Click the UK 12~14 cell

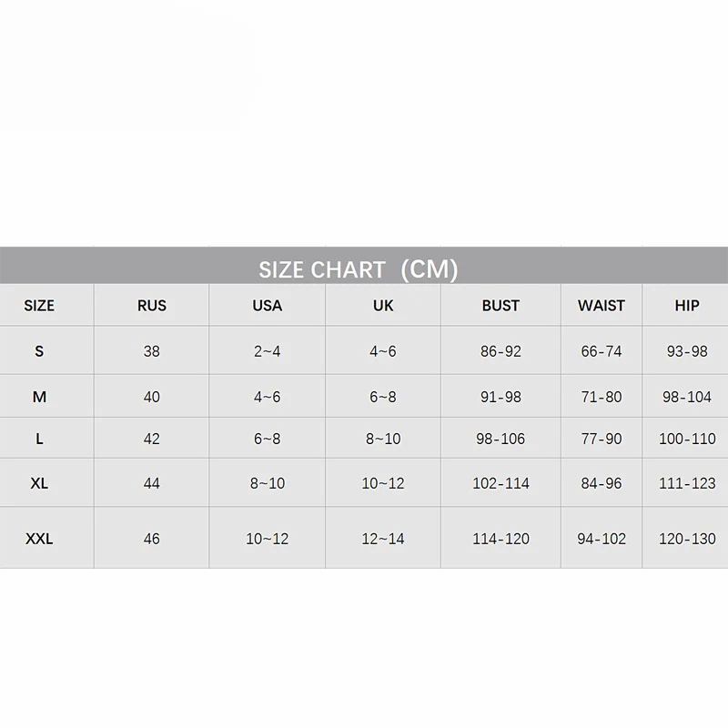coord(383,539)
